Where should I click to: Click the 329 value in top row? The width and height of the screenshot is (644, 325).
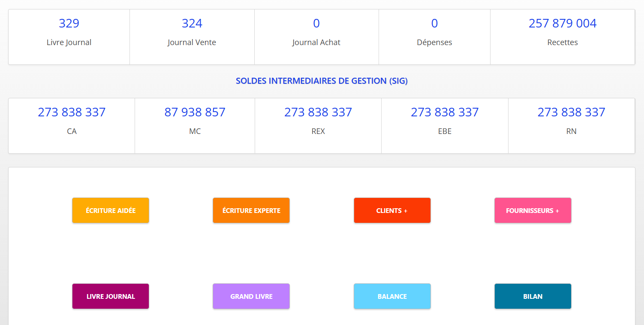[x=69, y=23]
